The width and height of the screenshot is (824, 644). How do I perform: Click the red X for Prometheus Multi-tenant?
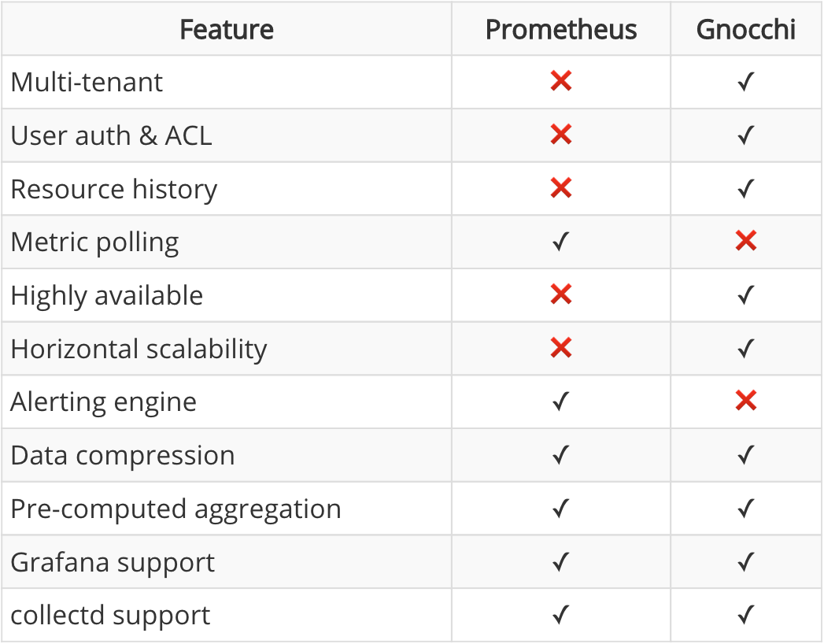click(561, 81)
